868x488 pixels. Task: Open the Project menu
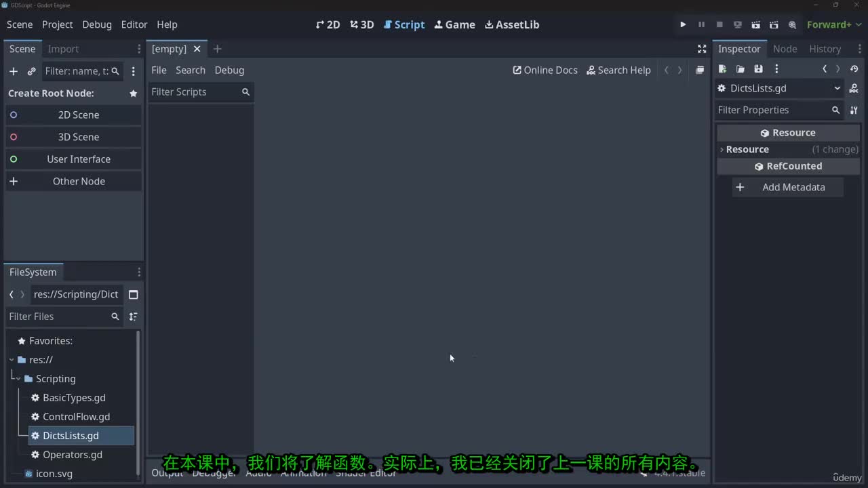click(58, 24)
